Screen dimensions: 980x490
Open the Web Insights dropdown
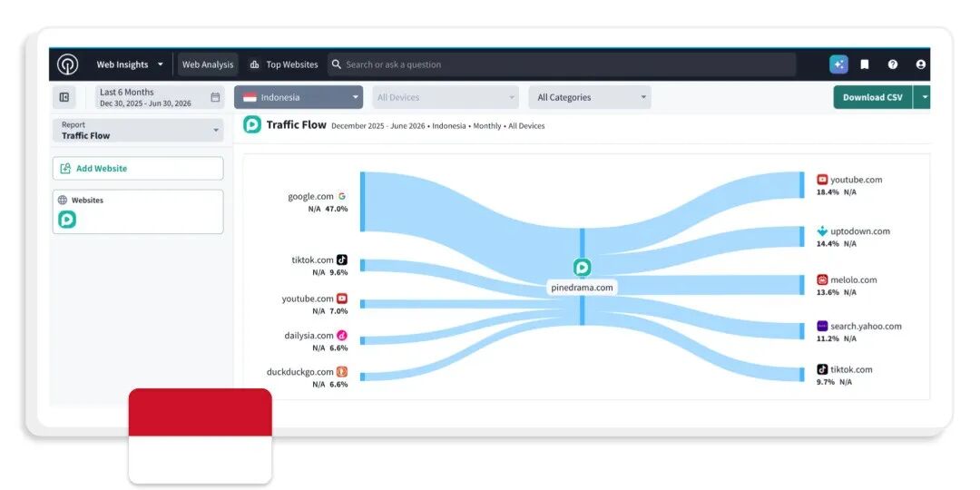tap(130, 64)
